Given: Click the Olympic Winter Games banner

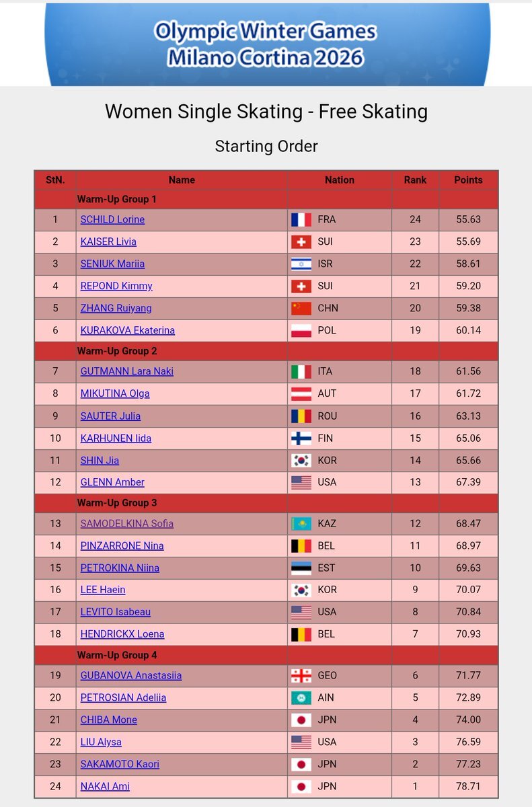Looking at the screenshot, I should [266, 44].
